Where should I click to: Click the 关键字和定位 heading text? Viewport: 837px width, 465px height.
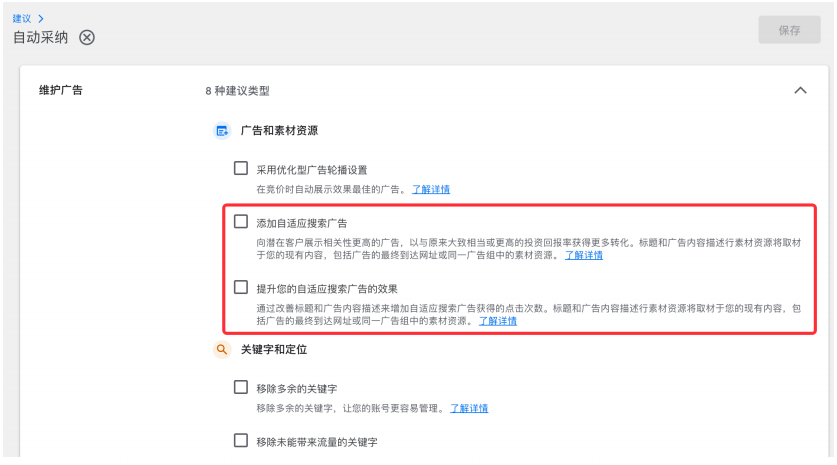tap(273, 350)
